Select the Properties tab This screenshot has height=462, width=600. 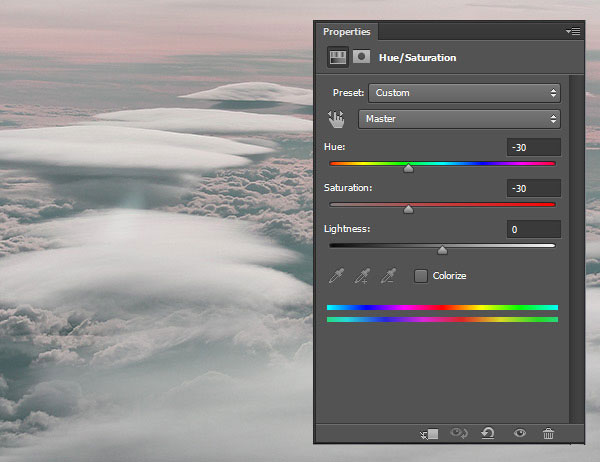[x=347, y=32]
